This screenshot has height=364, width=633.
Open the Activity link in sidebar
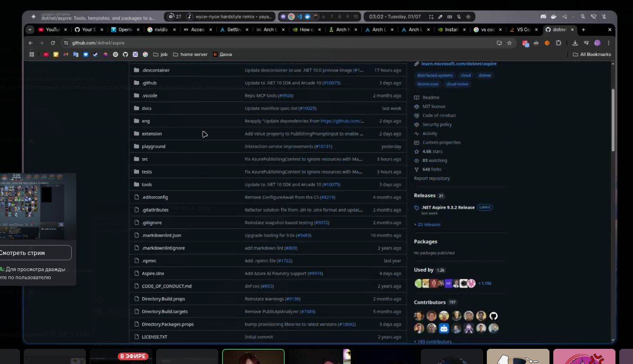tap(430, 134)
